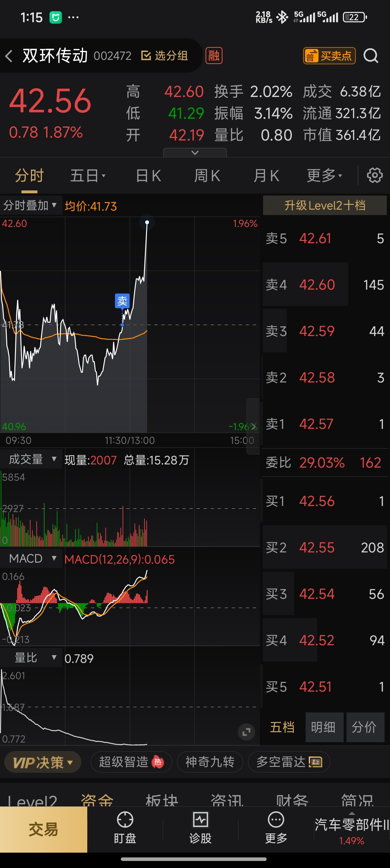This screenshot has width=390, height=868.
Task: Tap 超级智造 hot topic chip
Action: click(131, 762)
